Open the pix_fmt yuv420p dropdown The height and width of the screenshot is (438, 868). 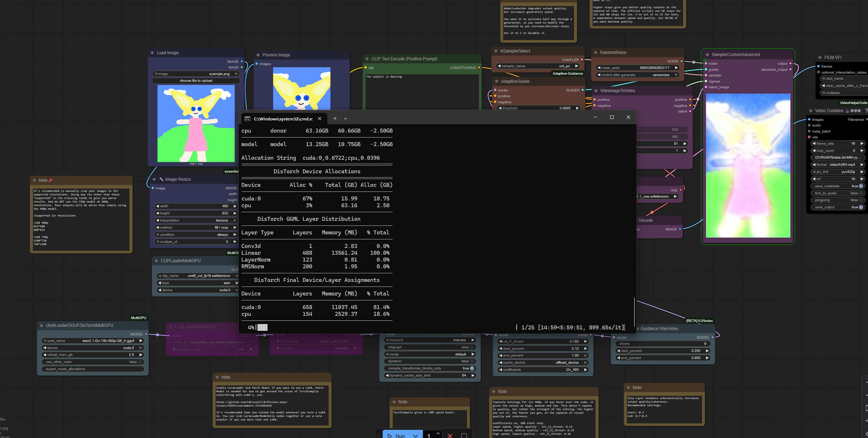(x=838, y=172)
